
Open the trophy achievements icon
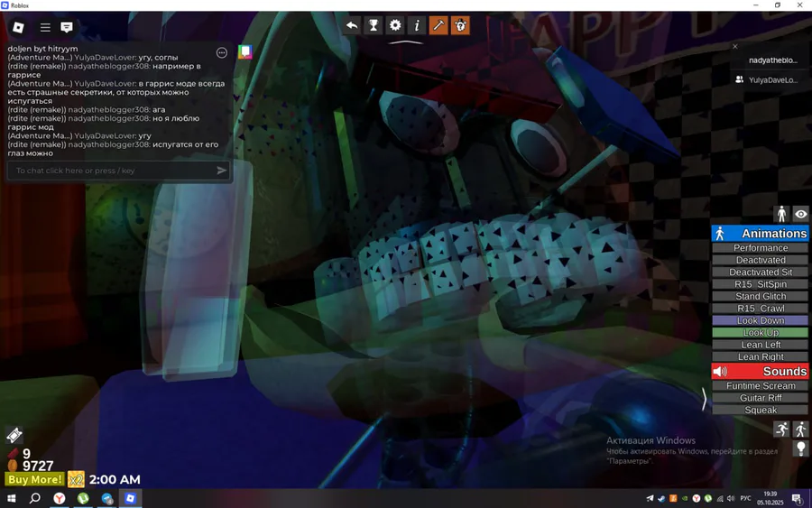374,25
